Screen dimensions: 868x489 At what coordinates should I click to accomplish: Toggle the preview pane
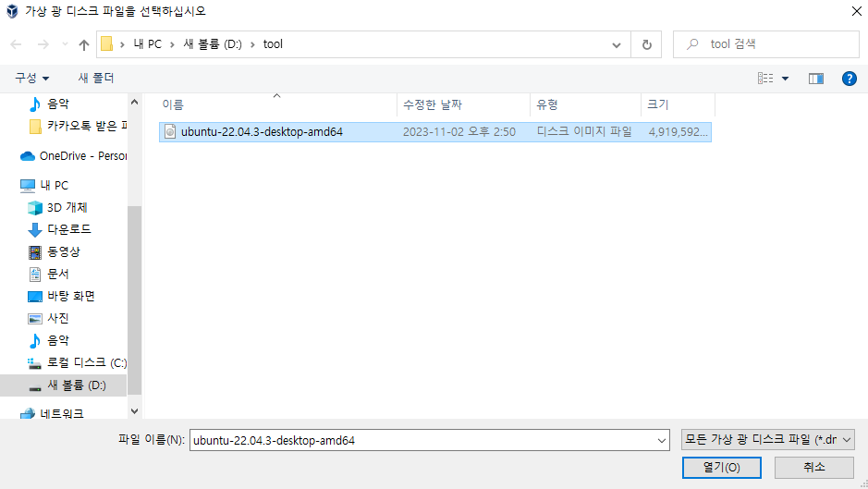pos(816,79)
